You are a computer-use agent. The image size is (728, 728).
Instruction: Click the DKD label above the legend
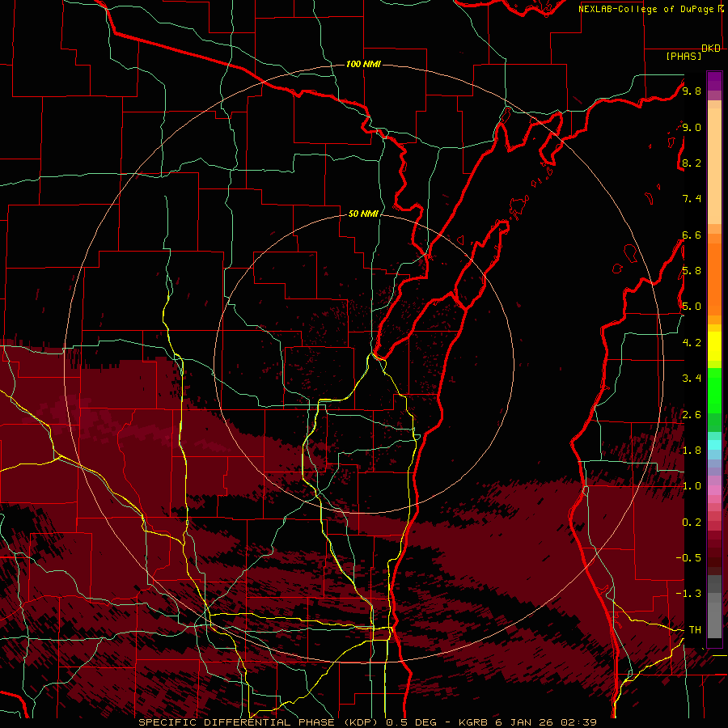point(711,48)
